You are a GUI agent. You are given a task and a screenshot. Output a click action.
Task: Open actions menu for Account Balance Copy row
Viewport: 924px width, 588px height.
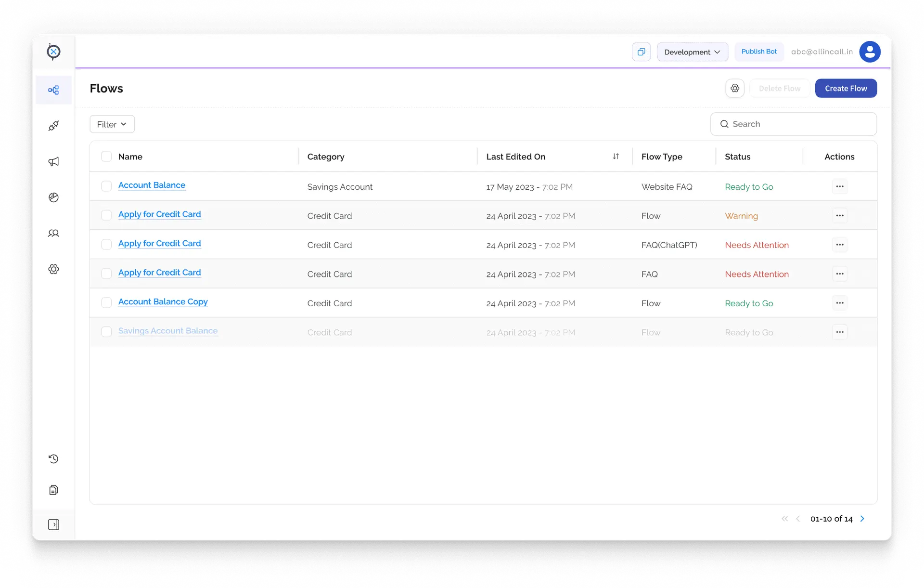point(839,303)
